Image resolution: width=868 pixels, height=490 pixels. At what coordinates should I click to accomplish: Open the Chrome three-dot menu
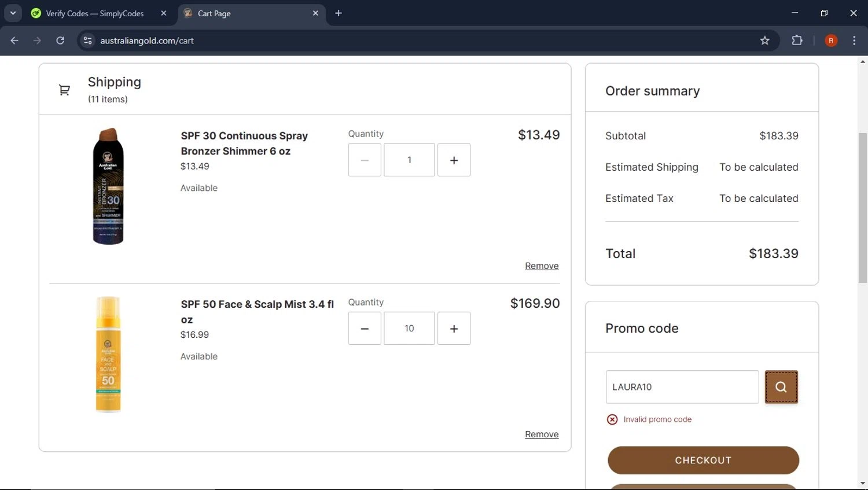854,40
